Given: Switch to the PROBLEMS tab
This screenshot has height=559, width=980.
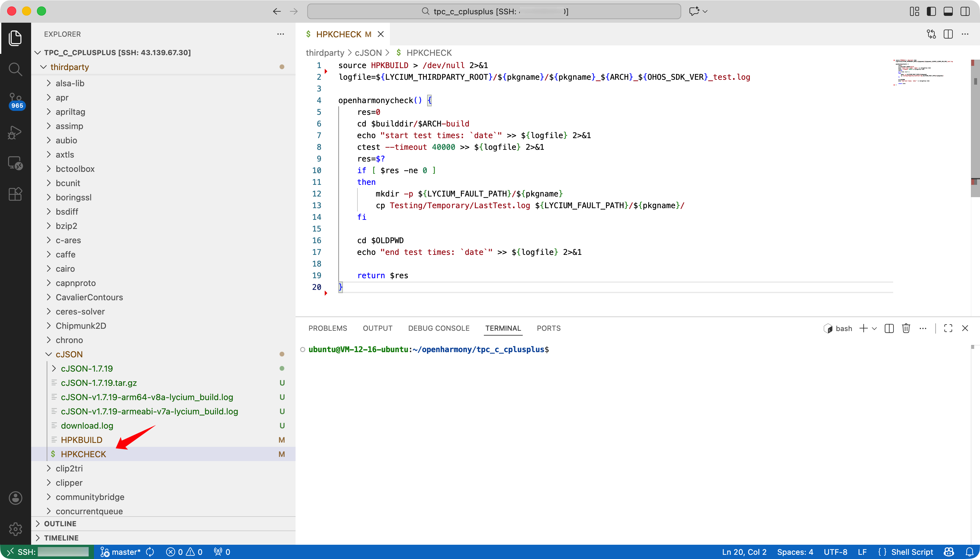Looking at the screenshot, I should point(328,328).
